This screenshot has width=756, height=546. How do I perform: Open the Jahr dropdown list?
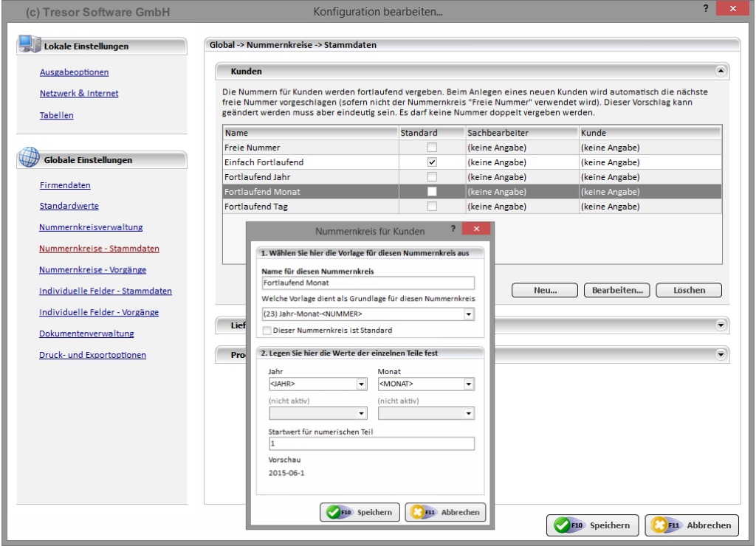pyautogui.click(x=361, y=384)
